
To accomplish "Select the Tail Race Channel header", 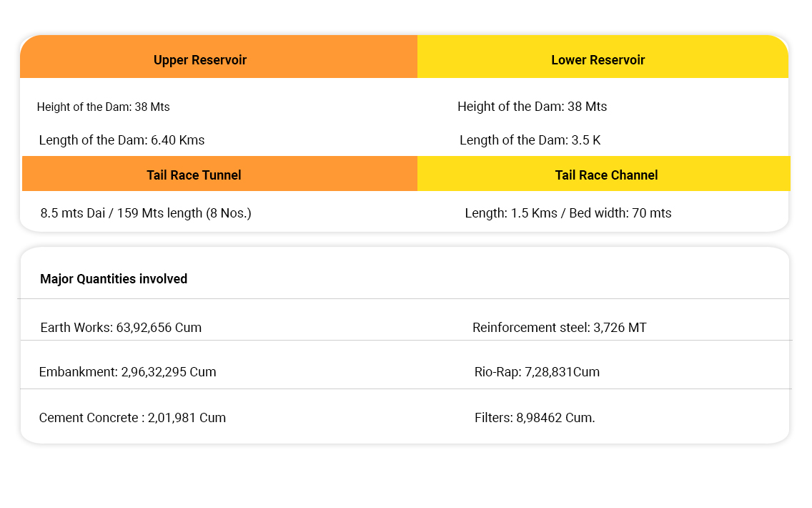I will (606, 175).
